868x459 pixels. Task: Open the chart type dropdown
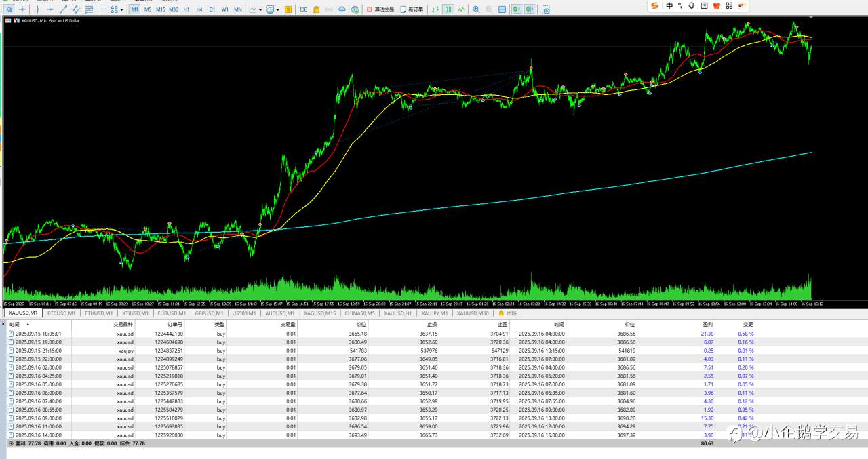coord(255,9)
